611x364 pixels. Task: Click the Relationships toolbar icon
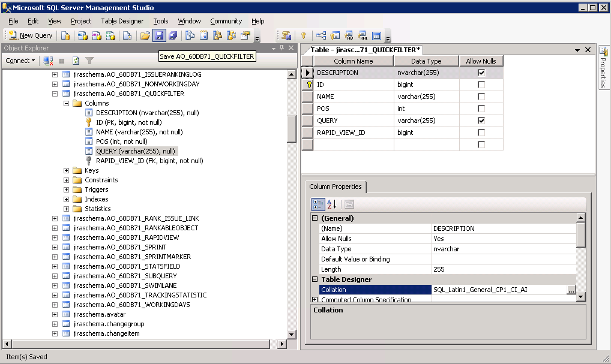321,35
